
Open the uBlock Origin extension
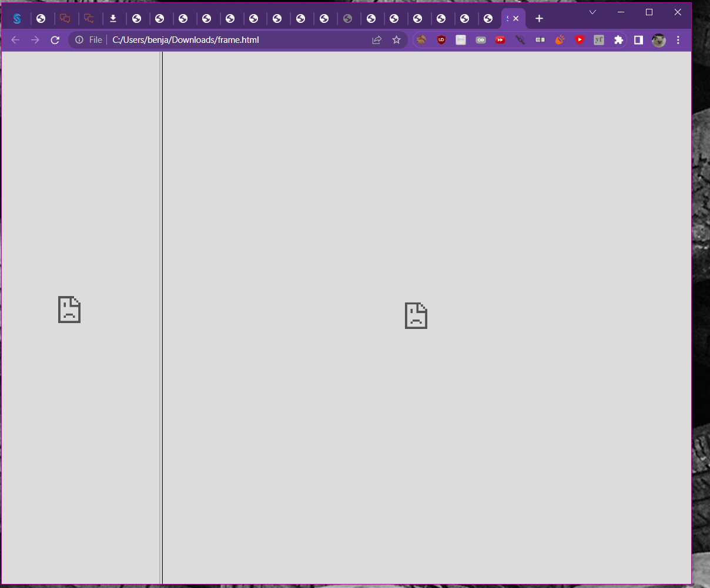point(441,40)
